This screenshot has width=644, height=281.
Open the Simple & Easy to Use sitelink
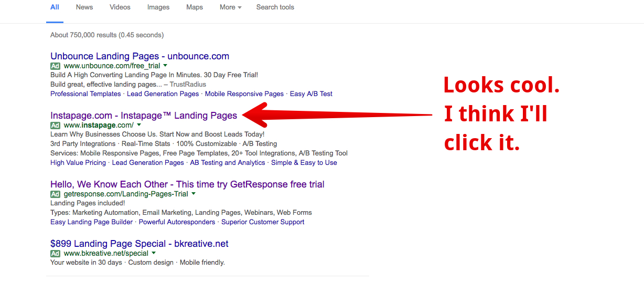pyautogui.click(x=304, y=163)
